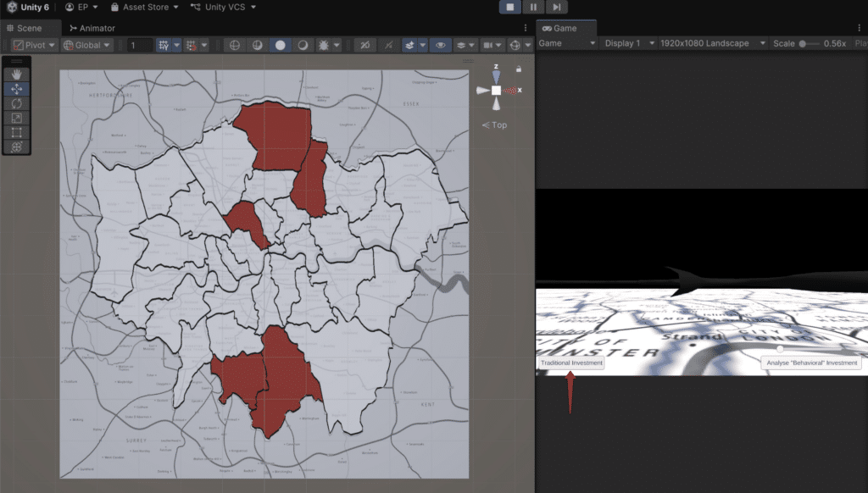Select the Rotate tool
The image size is (868, 493).
click(x=17, y=103)
